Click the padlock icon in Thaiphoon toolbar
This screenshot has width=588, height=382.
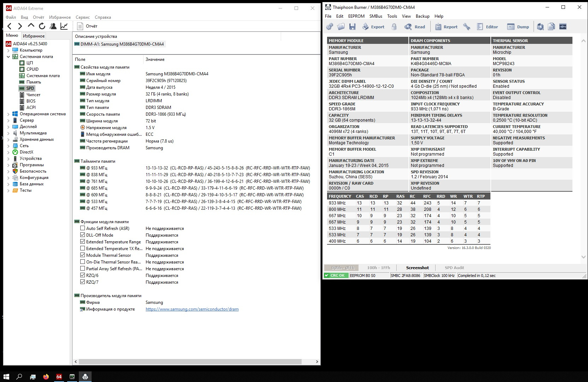[394, 27]
